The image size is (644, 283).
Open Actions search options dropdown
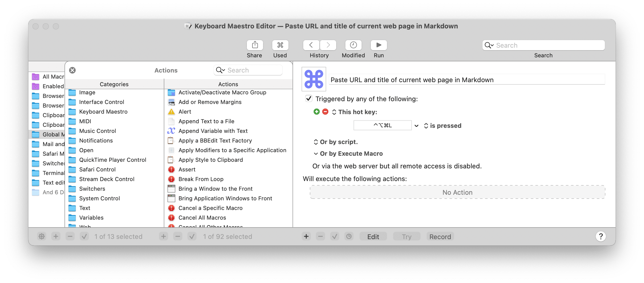pos(220,70)
